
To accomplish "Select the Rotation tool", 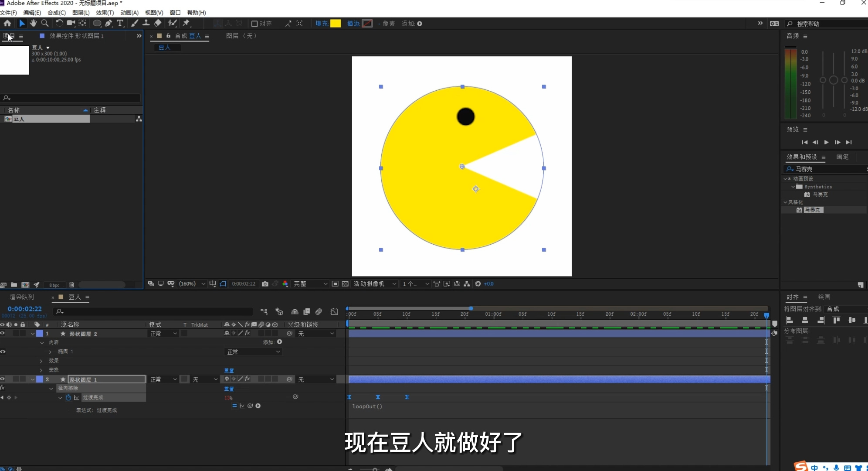I will coord(59,23).
